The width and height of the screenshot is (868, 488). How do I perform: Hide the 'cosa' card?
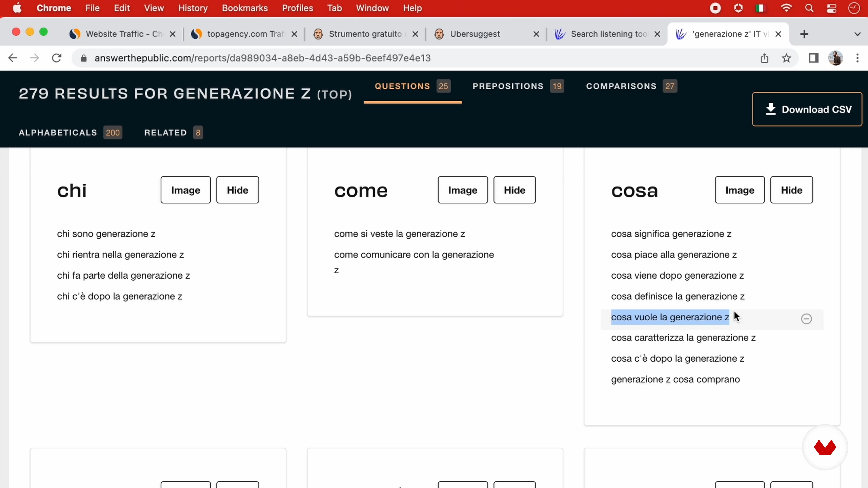[792, 190]
